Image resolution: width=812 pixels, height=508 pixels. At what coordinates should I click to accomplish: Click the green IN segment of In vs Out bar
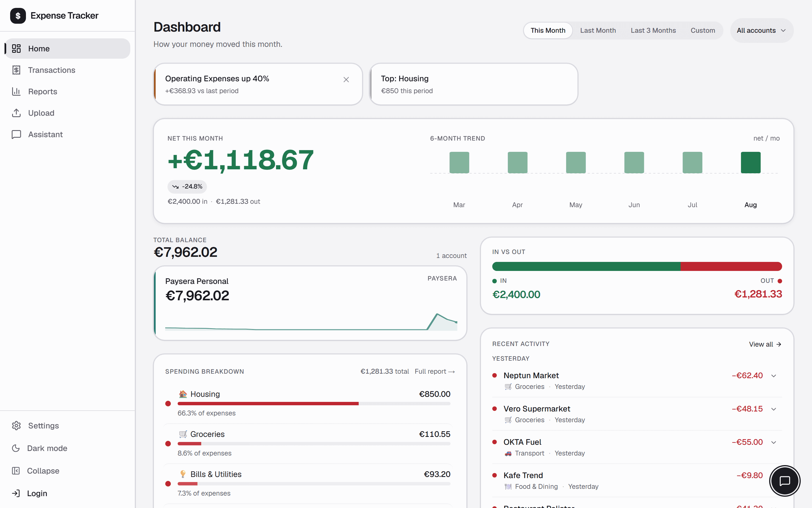(x=586, y=266)
